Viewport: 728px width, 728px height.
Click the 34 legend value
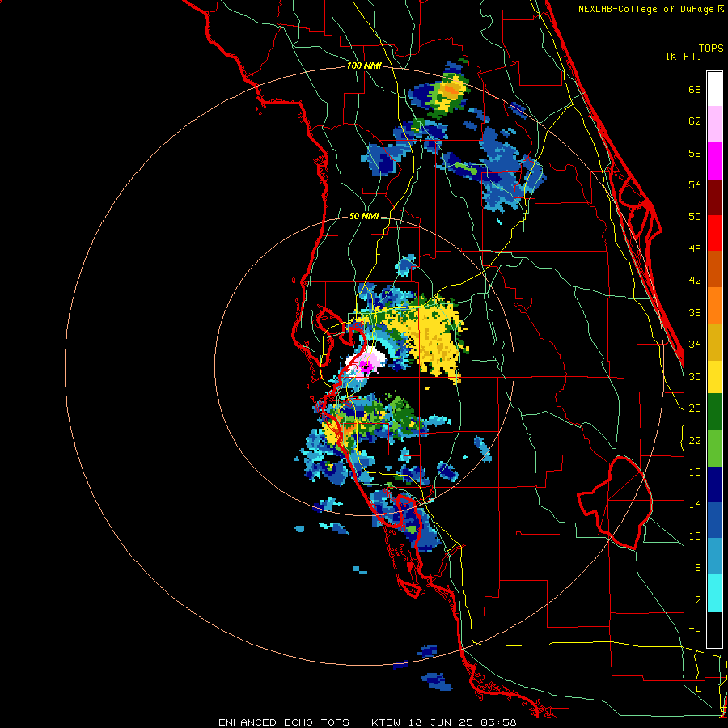(x=695, y=344)
